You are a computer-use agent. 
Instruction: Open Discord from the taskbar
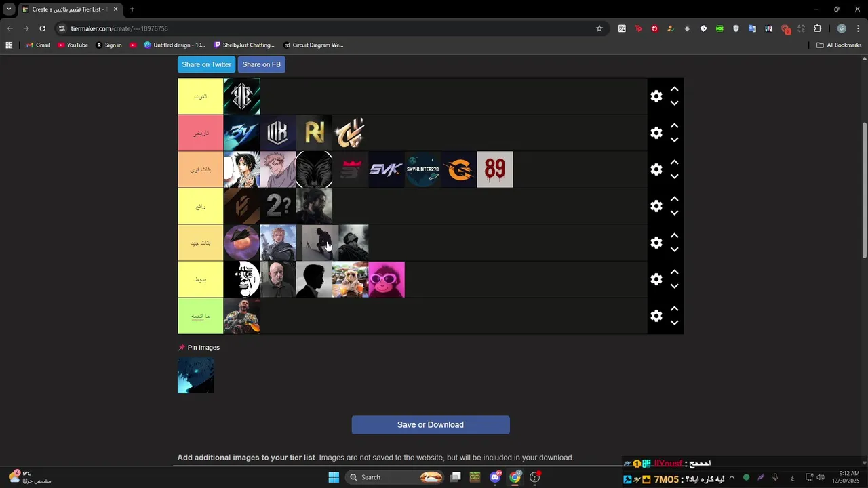coord(496,477)
